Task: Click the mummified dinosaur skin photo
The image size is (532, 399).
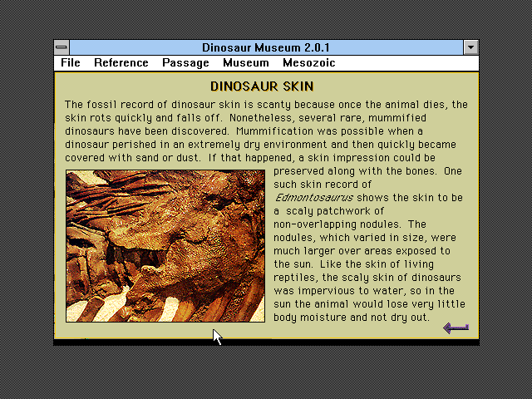Action: 165,246
